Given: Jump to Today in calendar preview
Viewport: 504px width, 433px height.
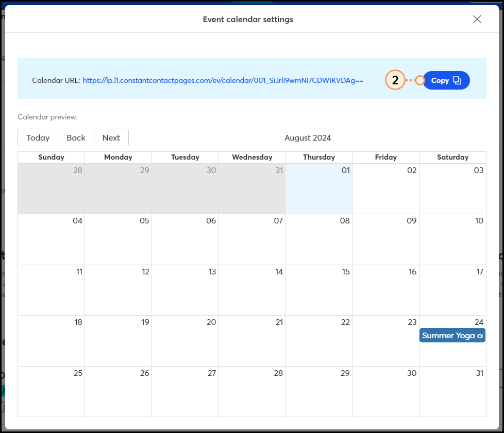Looking at the screenshot, I should (x=38, y=137).
